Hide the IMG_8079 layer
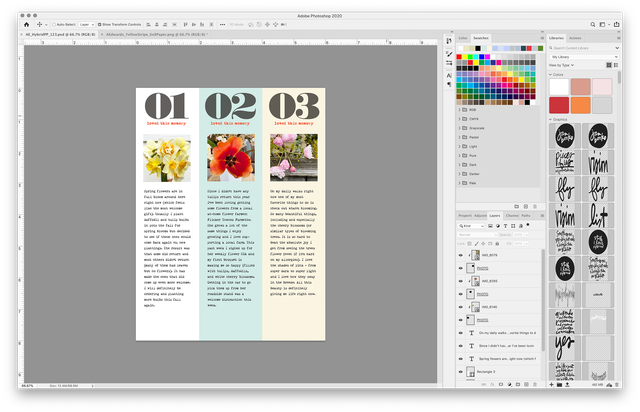The image size is (640, 412). 461,255
